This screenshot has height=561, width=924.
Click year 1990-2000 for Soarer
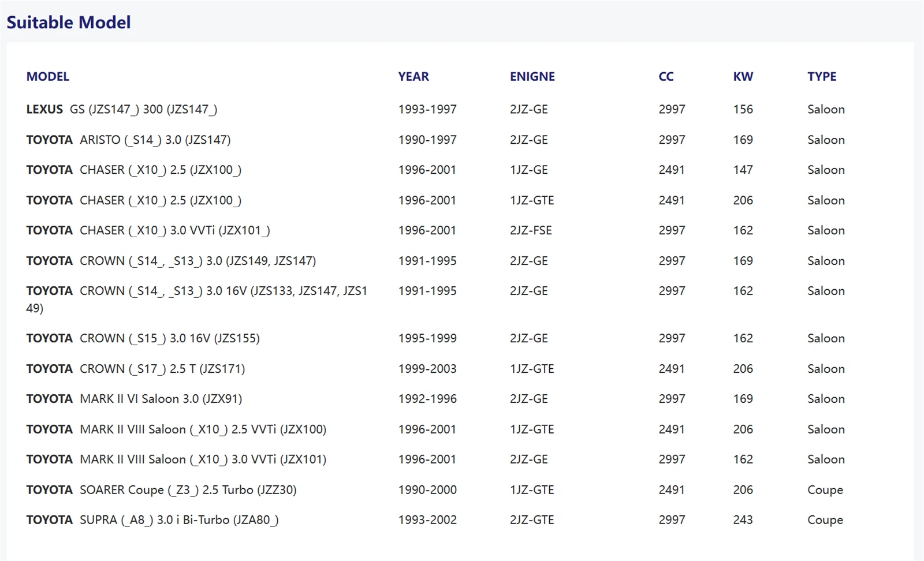[427, 490]
